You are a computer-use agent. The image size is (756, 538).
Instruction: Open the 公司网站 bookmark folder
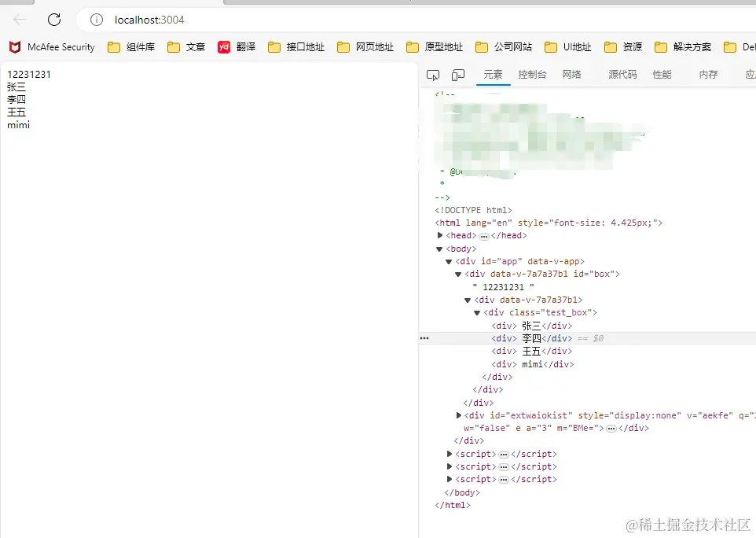504,47
